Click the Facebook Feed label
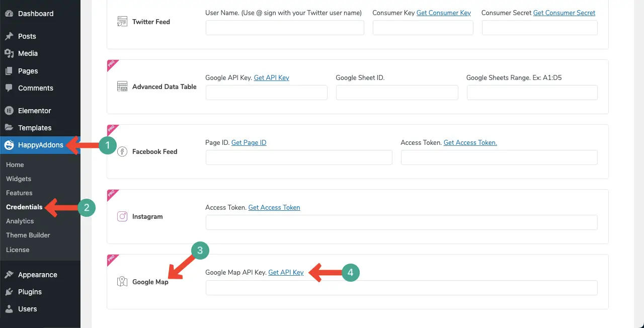Image resolution: width=644 pixels, height=328 pixels. pyautogui.click(x=155, y=151)
